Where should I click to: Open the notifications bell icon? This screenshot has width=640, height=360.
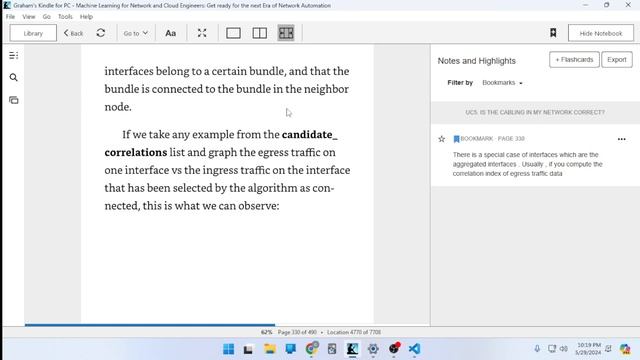[608, 349]
